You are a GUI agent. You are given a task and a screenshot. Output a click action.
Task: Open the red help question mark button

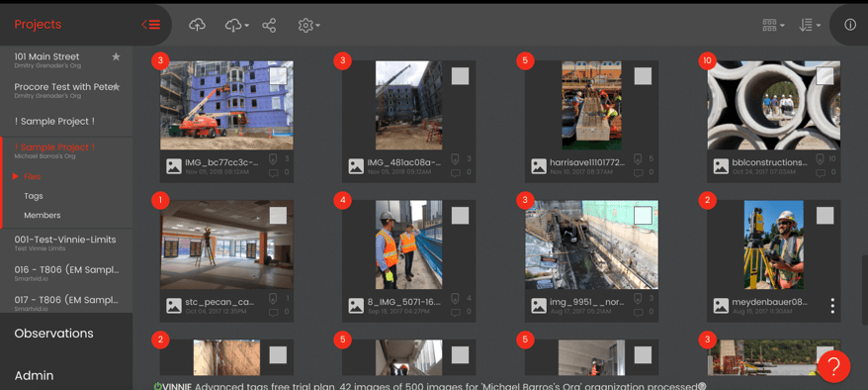tap(833, 366)
